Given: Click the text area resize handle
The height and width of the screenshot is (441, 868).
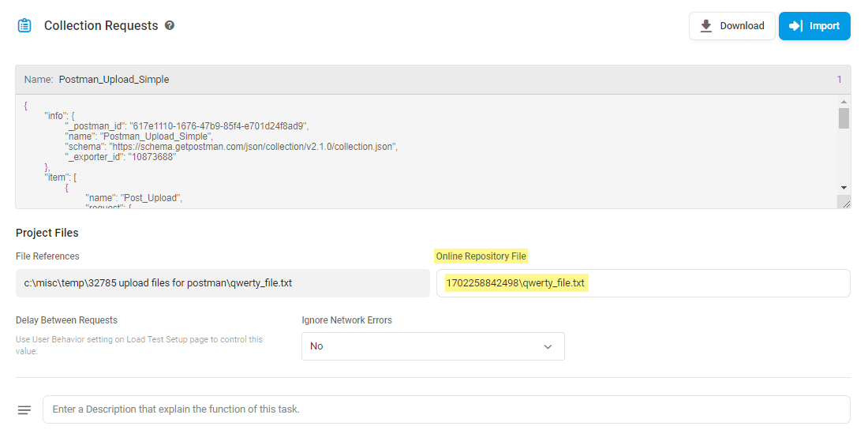Looking at the screenshot, I should pyautogui.click(x=846, y=204).
